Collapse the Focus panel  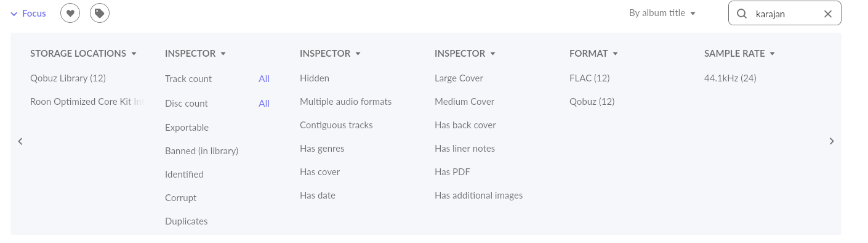28,14
